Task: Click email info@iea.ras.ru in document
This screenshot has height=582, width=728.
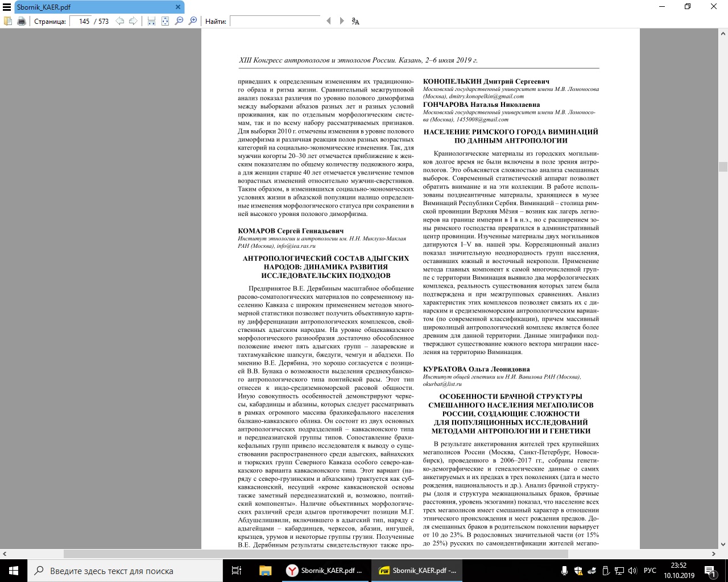Action: tap(296, 246)
